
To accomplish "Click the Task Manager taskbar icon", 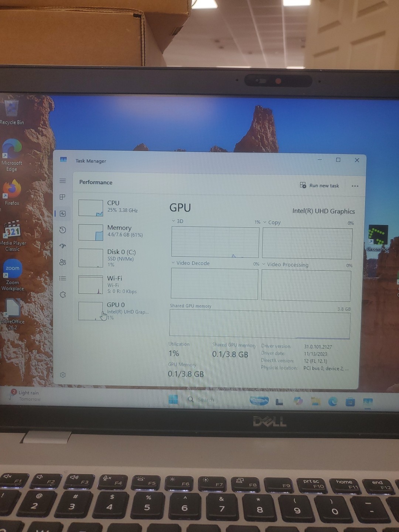I will 368,402.
